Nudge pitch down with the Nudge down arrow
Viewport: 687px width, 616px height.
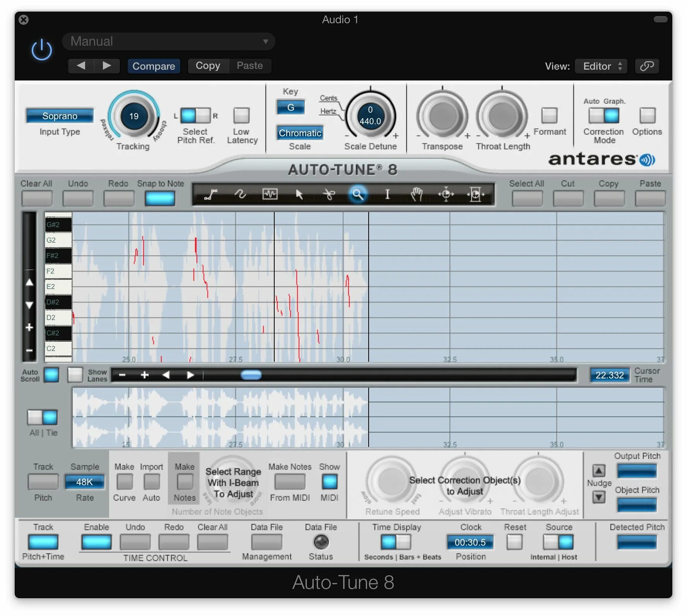click(599, 497)
